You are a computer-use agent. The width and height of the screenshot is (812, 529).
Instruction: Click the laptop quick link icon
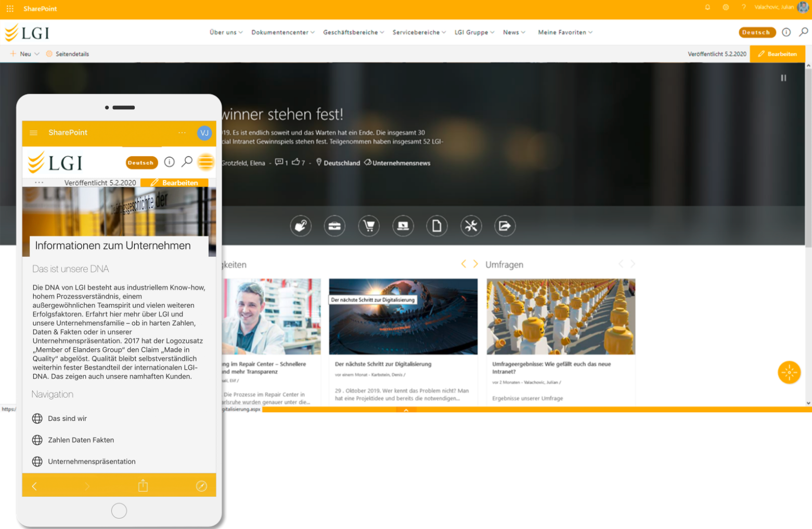tap(403, 226)
